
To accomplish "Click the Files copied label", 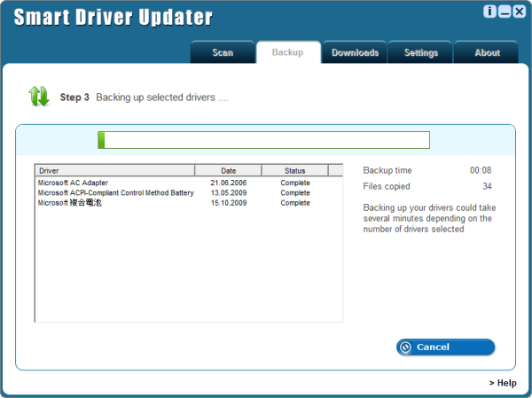I will pos(387,186).
